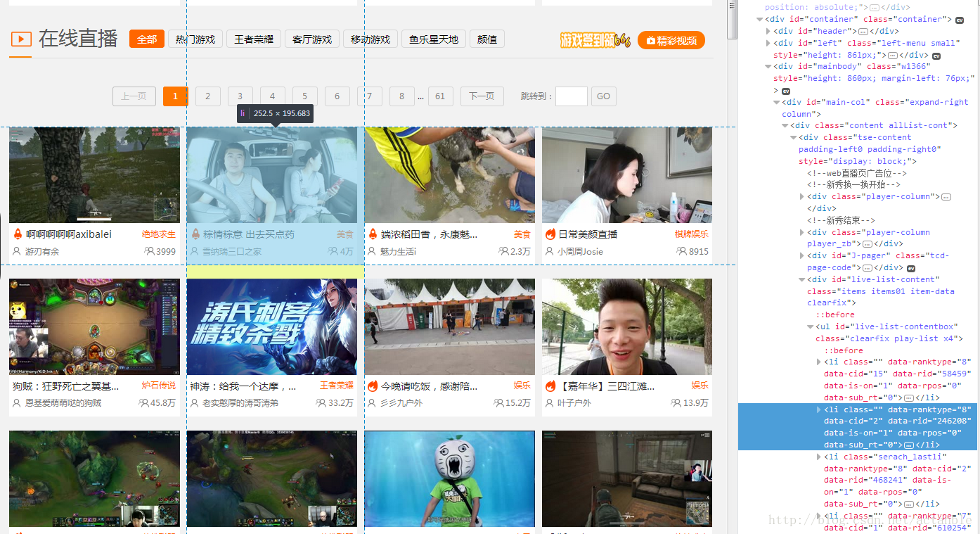Image resolution: width=980 pixels, height=534 pixels.
Task: Switch to the 王者荣耀 category tab
Action: (x=254, y=39)
